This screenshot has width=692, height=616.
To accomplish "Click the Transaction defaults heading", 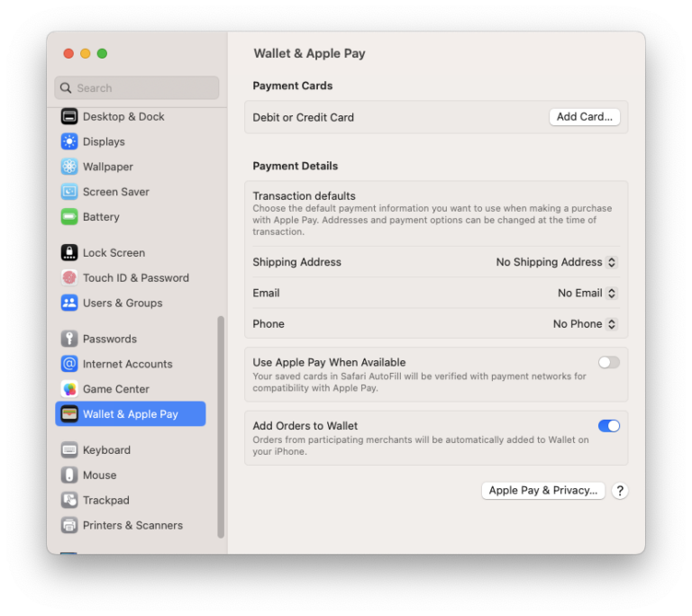I will (304, 196).
